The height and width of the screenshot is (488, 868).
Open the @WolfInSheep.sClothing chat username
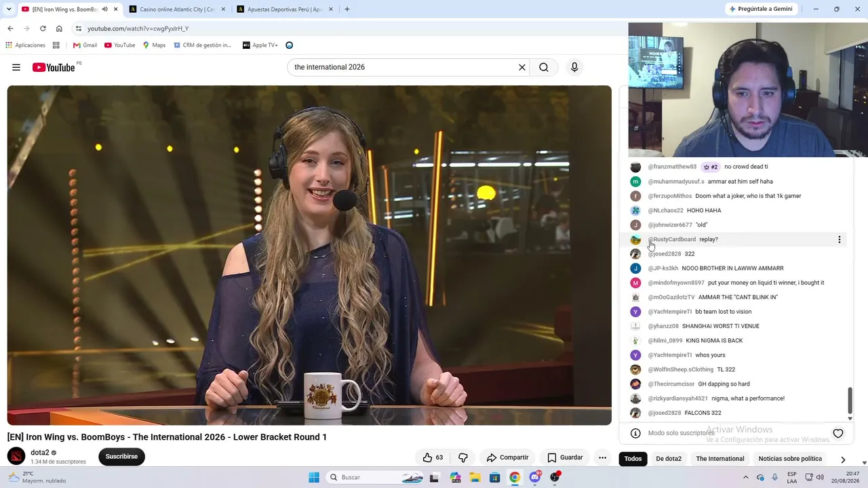tap(681, 369)
